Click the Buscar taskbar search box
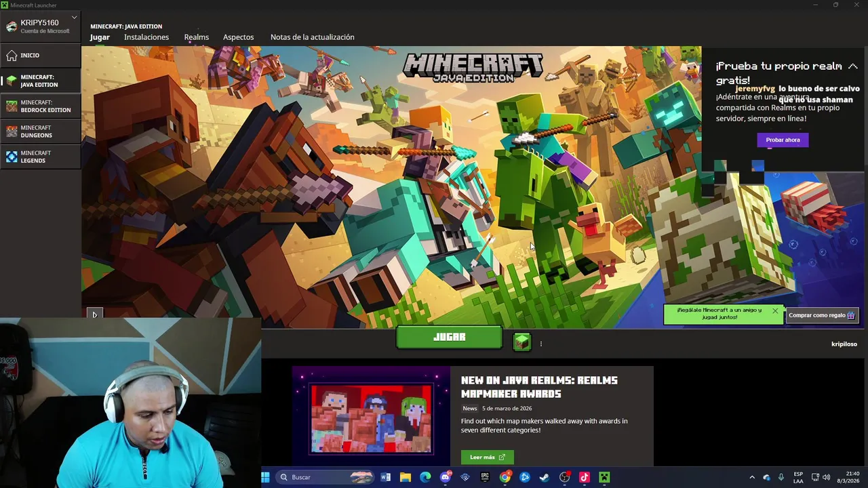Viewport: 868px width, 488px height. pos(326,477)
